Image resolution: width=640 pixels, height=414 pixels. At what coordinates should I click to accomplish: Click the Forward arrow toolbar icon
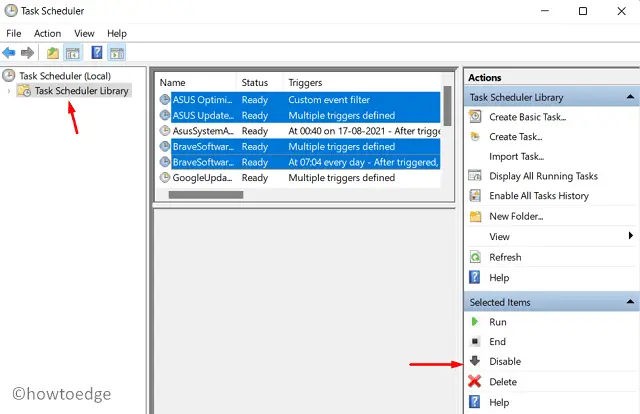coord(26,52)
